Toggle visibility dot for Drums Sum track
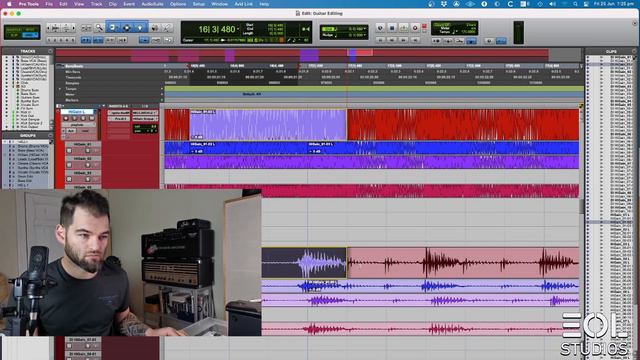640x360 pixels. 6,90
